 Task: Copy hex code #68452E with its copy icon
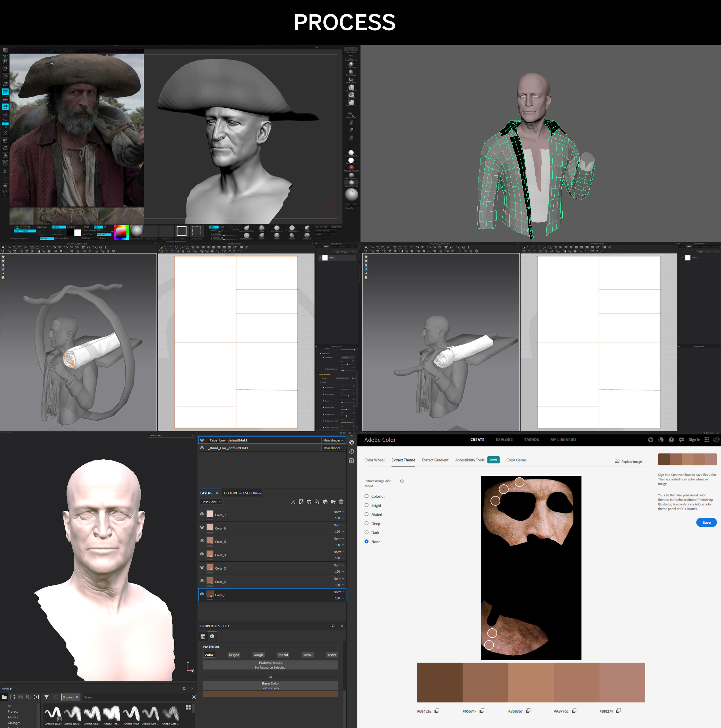tap(437, 711)
